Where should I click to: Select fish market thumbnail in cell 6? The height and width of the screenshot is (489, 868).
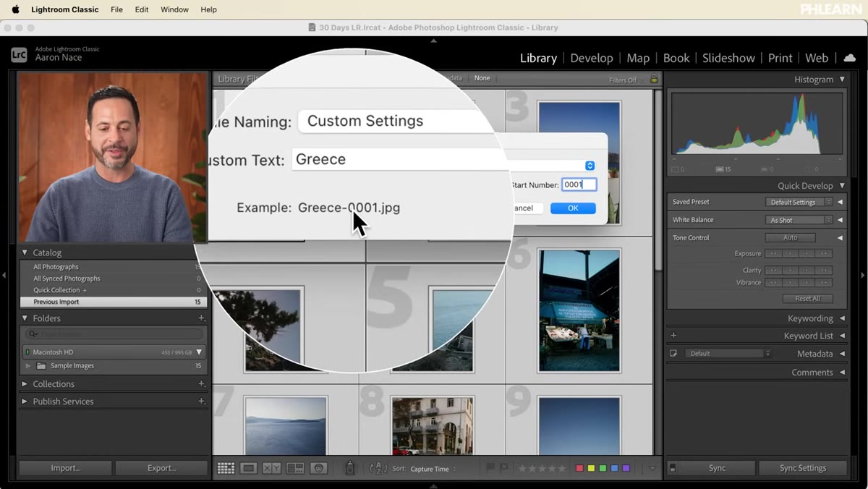click(x=579, y=310)
